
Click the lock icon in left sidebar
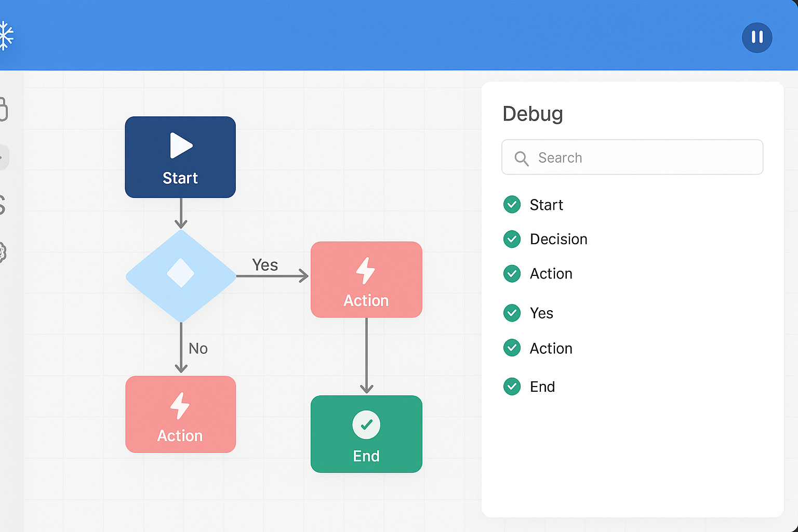[x=3, y=109]
